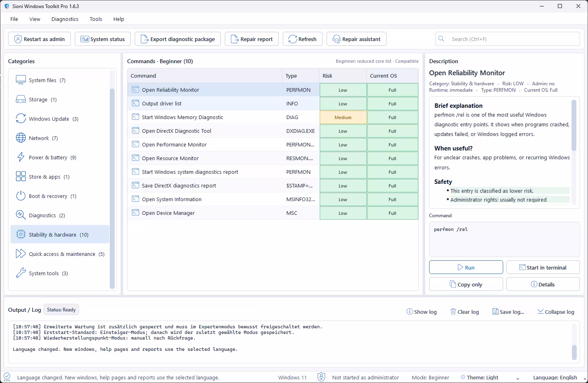The width and height of the screenshot is (588, 383).
Task: Open the File menu
Action: pyautogui.click(x=14, y=19)
